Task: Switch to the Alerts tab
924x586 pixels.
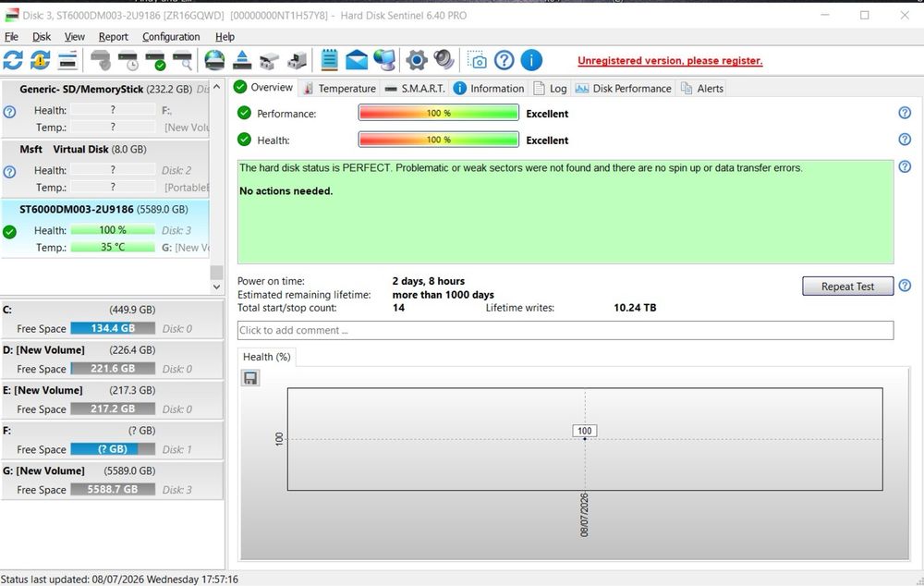Action: (x=702, y=89)
